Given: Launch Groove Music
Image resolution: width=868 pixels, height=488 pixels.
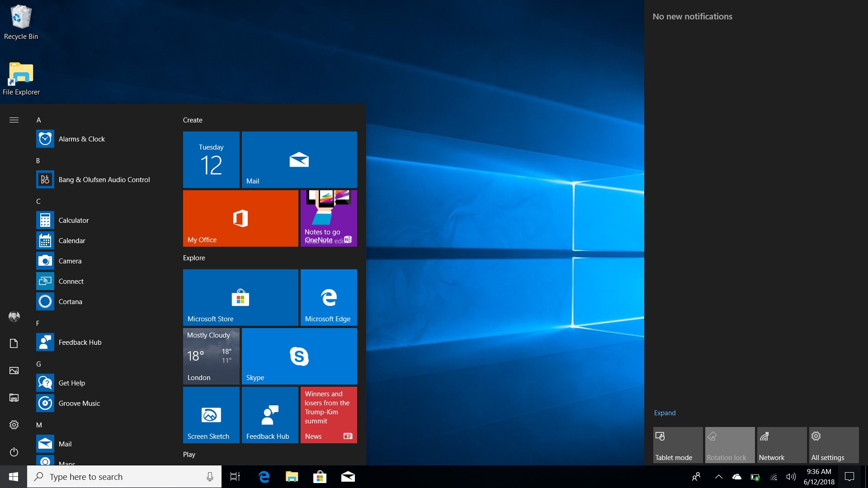Looking at the screenshot, I should 102,404.
